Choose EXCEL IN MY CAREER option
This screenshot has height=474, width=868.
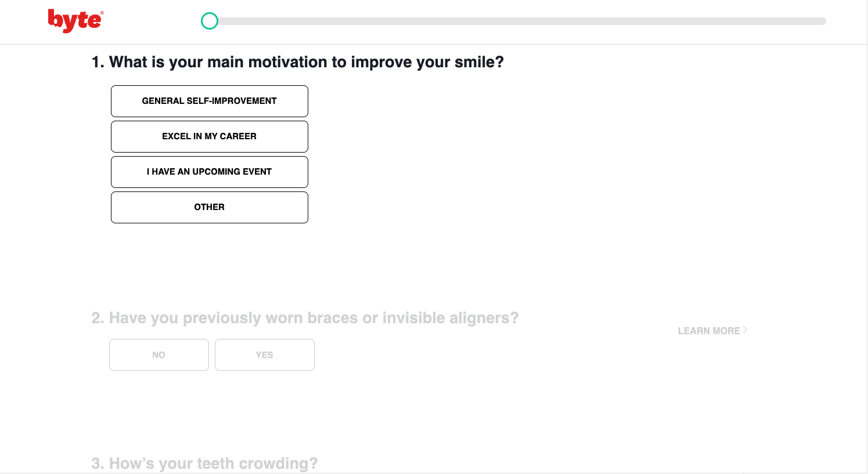click(x=209, y=136)
